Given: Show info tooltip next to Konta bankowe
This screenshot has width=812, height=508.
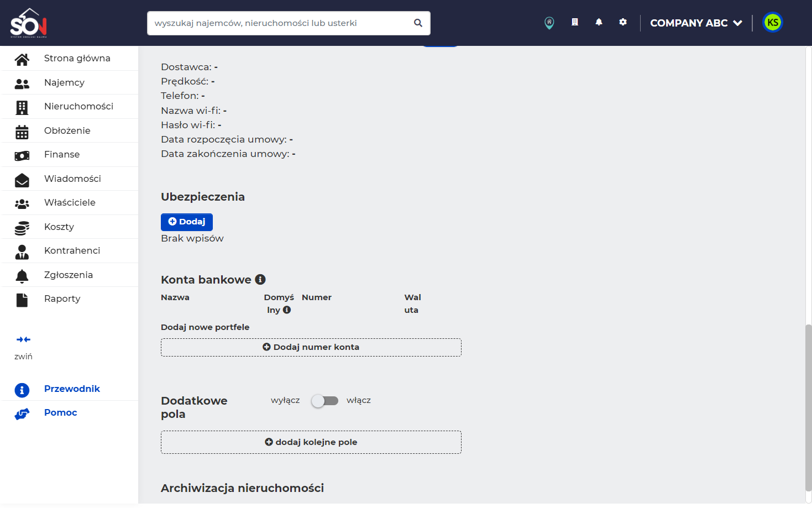Looking at the screenshot, I should 260,280.
